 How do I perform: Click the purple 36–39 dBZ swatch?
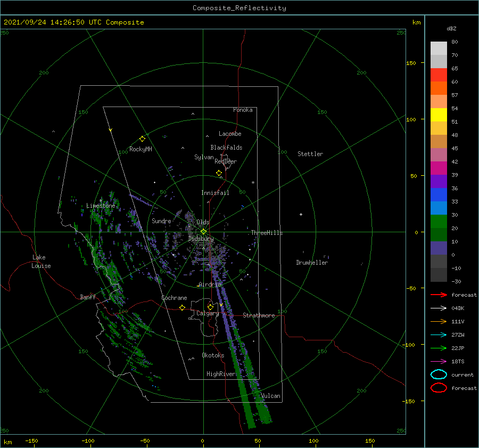(439, 181)
